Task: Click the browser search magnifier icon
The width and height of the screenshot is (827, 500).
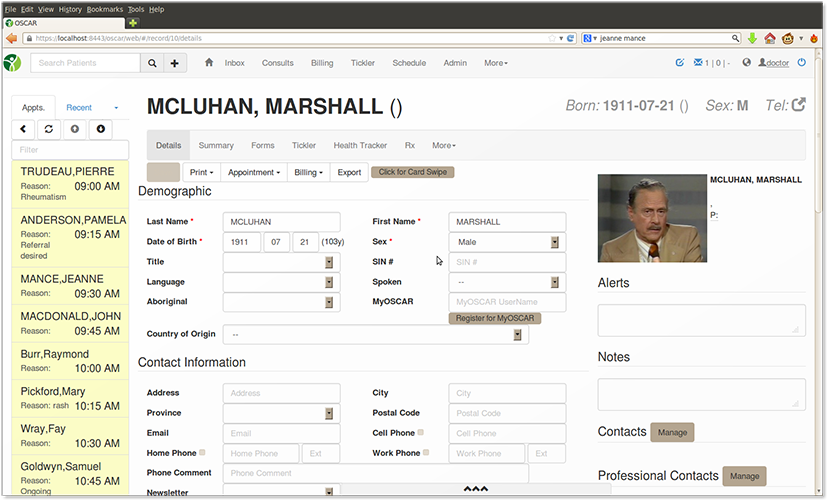Action: [735, 38]
